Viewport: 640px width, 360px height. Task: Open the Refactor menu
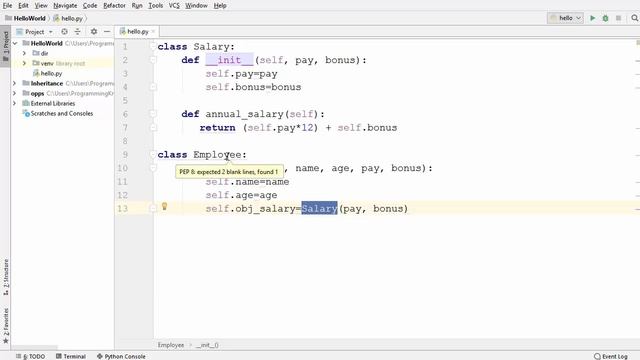pyautogui.click(x=114, y=5)
